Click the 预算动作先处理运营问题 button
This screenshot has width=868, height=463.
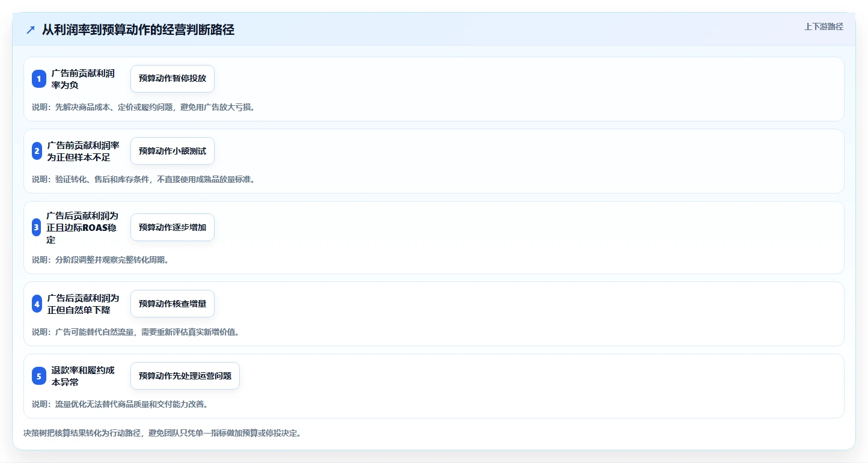point(185,376)
